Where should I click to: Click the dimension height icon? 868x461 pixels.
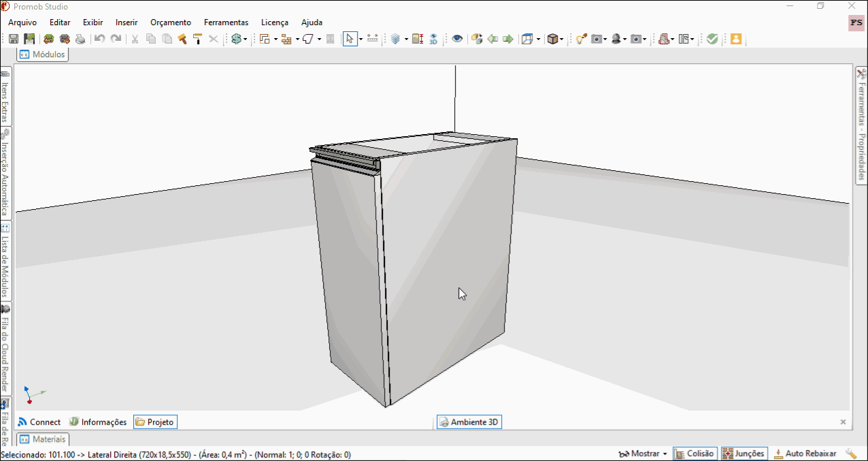click(x=418, y=39)
